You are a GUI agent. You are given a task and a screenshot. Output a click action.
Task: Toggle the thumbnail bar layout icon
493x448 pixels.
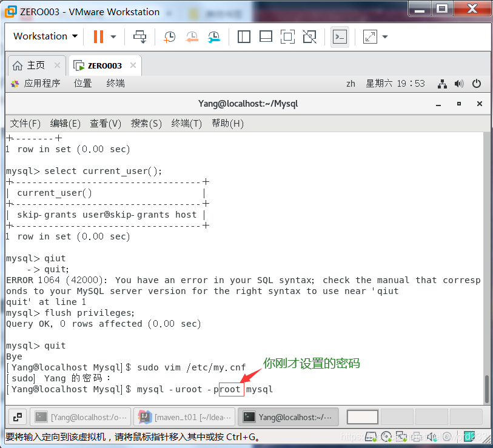tap(266, 37)
